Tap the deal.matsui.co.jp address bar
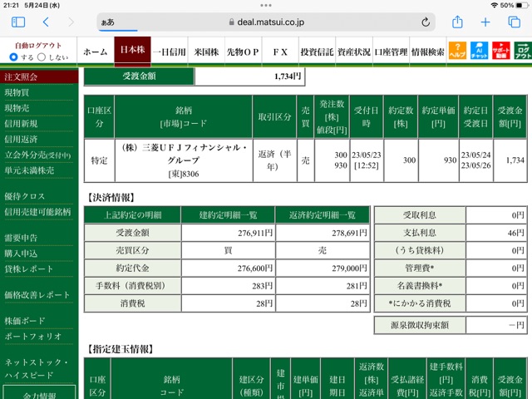This screenshot has height=399, width=532. click(266, 22)
